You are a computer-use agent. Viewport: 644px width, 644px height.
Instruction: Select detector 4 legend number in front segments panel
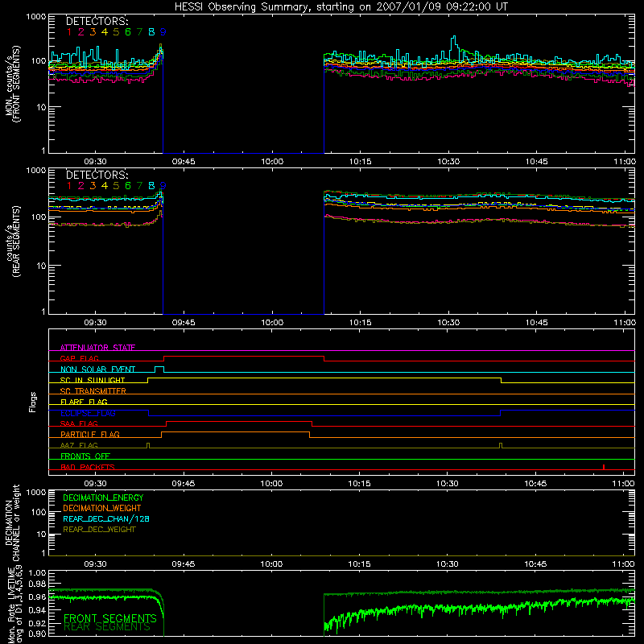point(105,31)
